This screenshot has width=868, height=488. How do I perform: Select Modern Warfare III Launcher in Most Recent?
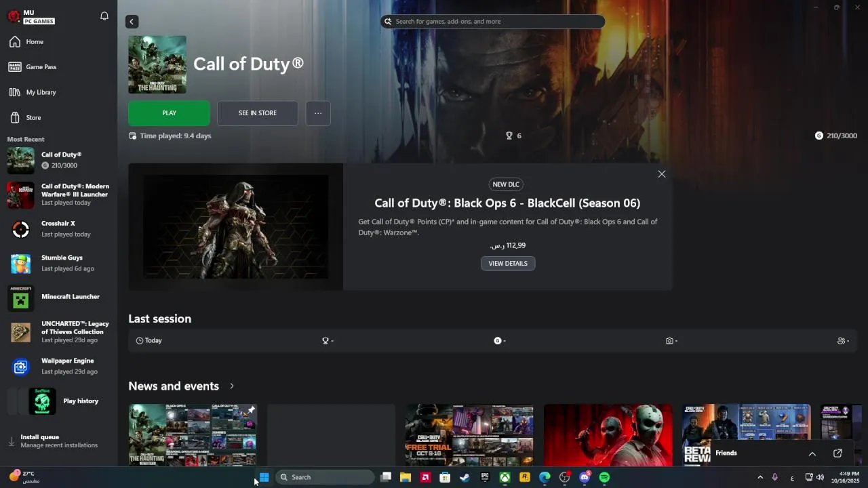point(58,195)
